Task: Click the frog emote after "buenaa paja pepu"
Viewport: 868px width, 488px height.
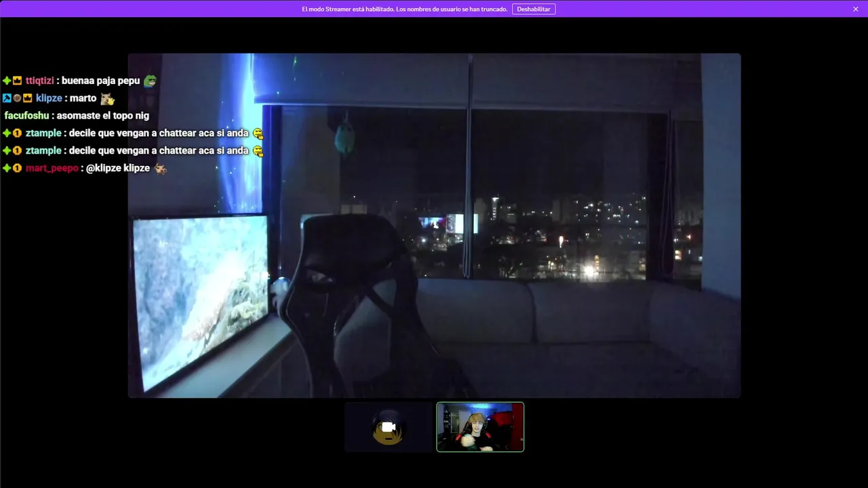Action: click(150, 81)
